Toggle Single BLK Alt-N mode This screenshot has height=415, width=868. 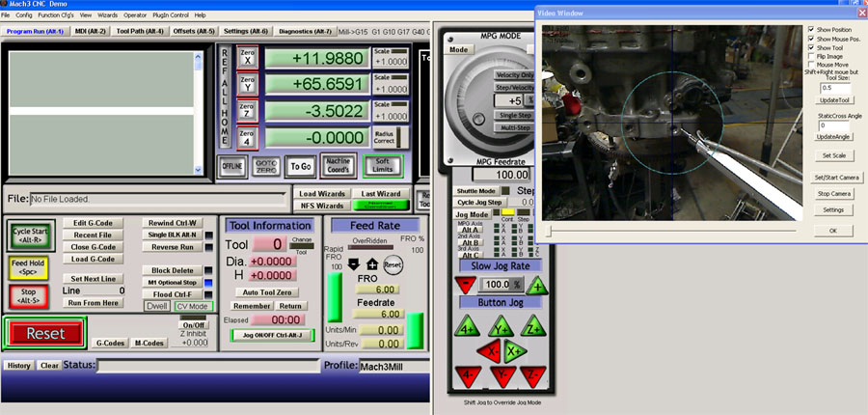[x=173, y=235]
